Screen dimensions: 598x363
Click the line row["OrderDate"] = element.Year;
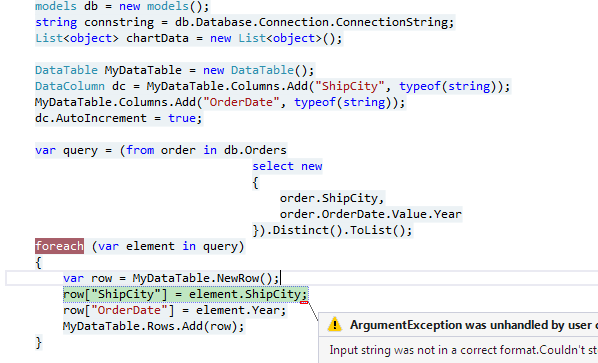[x=175, y=310]
